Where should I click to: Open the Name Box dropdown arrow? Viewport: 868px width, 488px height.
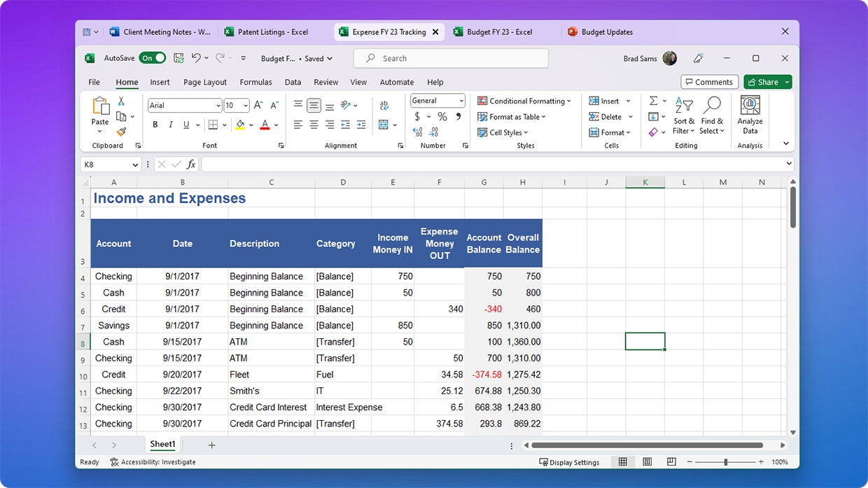point(135,165)
